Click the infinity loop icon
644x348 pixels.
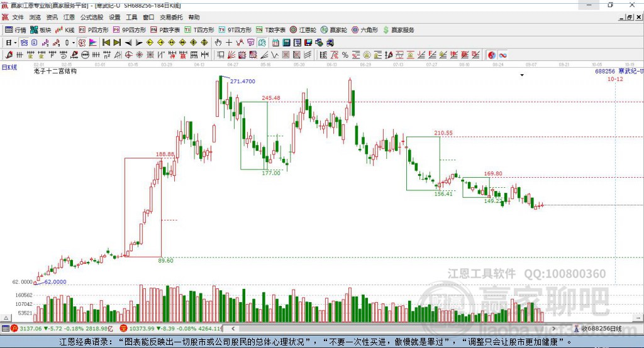502,55
